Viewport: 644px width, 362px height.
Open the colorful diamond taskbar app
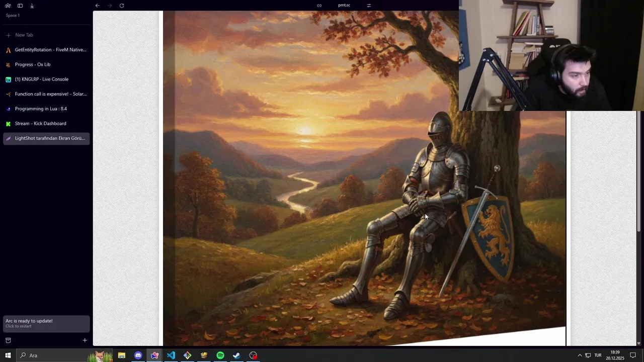(x=187, y=355)
